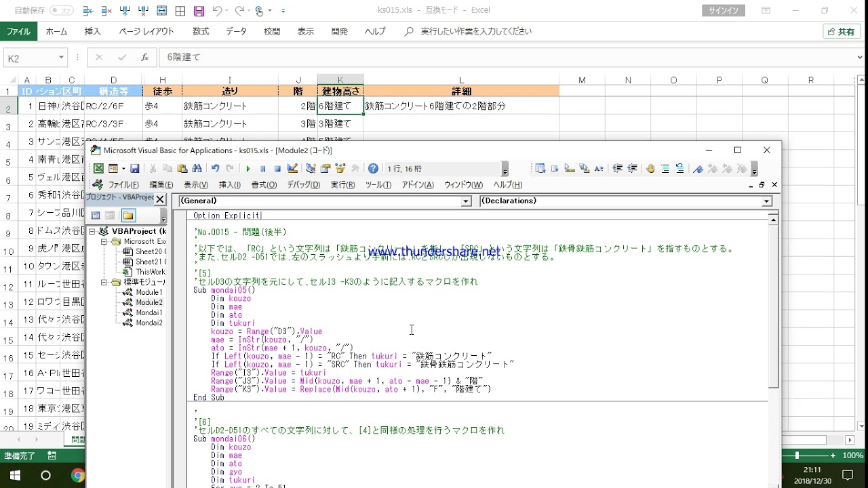Run the macro with the green play icon
868x488 pixels.
pos(248,169)
